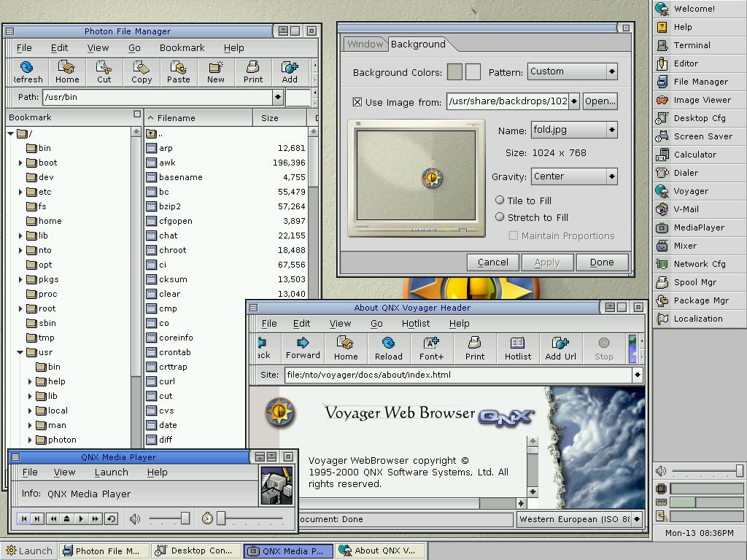Click Font+ icon in Voyager
The width and height of the screenshot is (747, 560).
click(432, 349)
